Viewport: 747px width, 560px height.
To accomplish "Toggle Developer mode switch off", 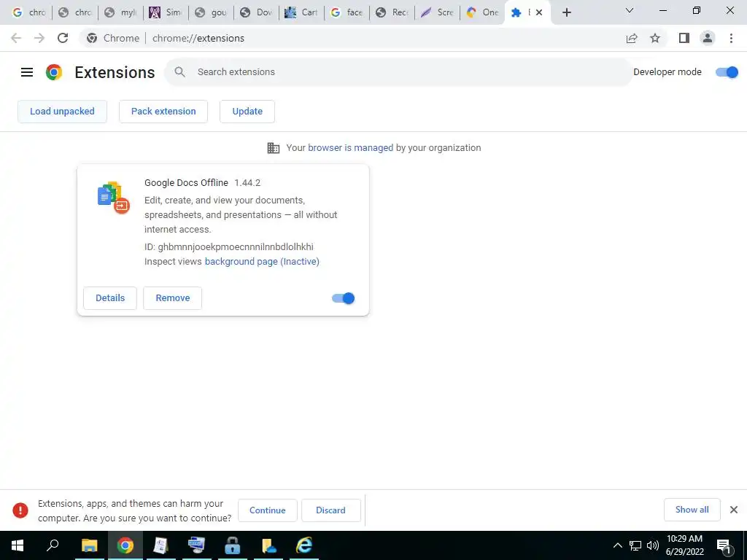I will tap(727, 72).
